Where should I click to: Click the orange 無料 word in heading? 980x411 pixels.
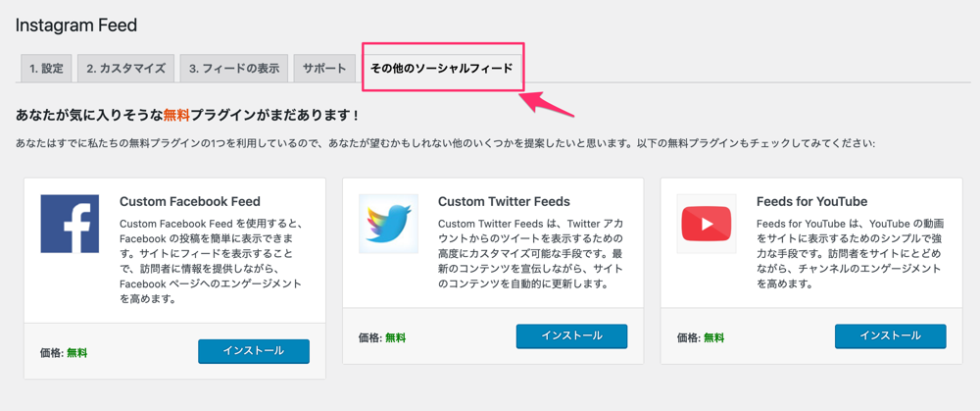click(176, 115)
